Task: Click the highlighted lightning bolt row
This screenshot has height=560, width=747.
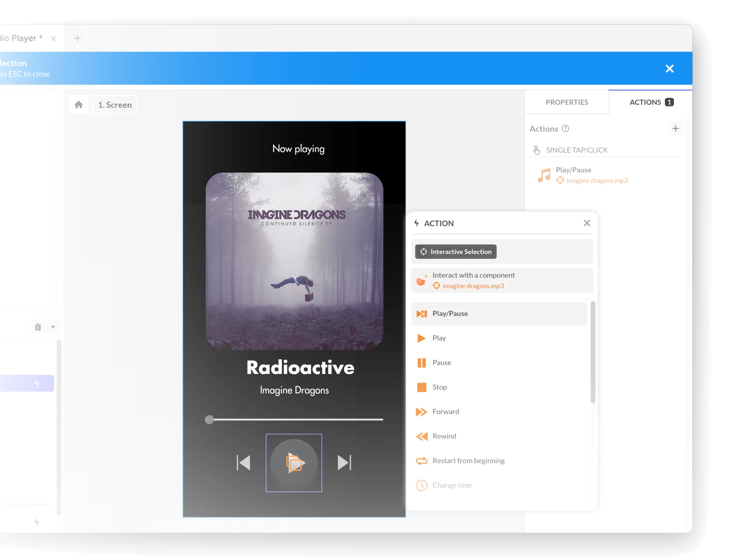Action: tap(27, 384)
